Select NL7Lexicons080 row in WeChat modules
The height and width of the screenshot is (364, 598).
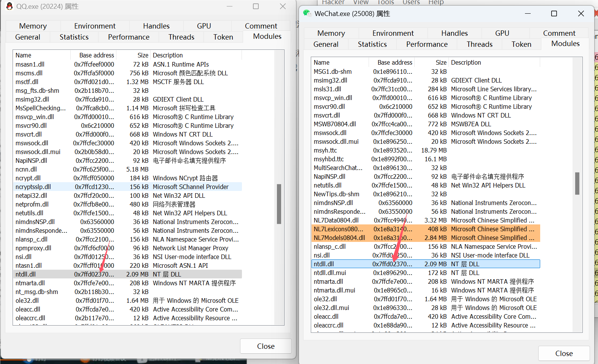(x=426, y=229)
